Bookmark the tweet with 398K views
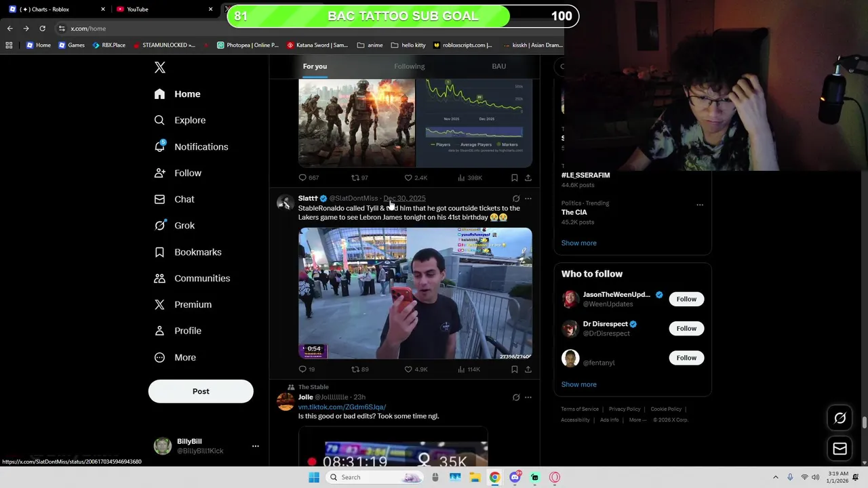This screenshot has height=488, width=868. pos(514,178)
